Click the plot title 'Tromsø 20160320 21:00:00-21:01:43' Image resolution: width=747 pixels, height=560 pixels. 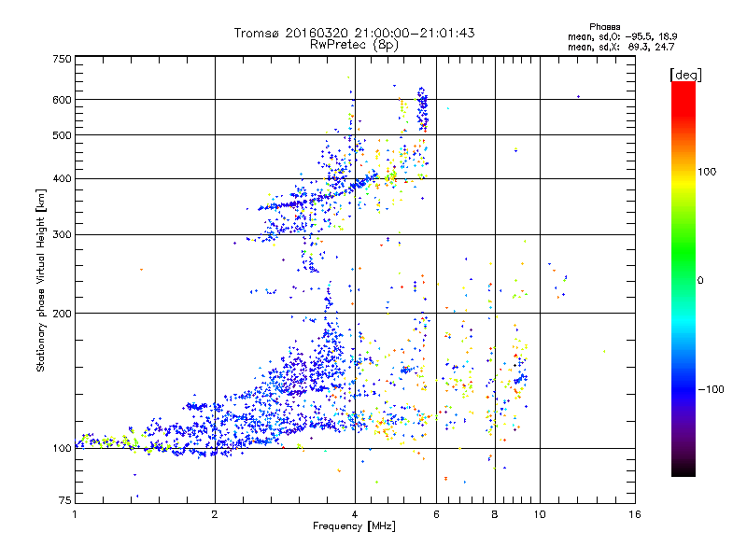354,33
